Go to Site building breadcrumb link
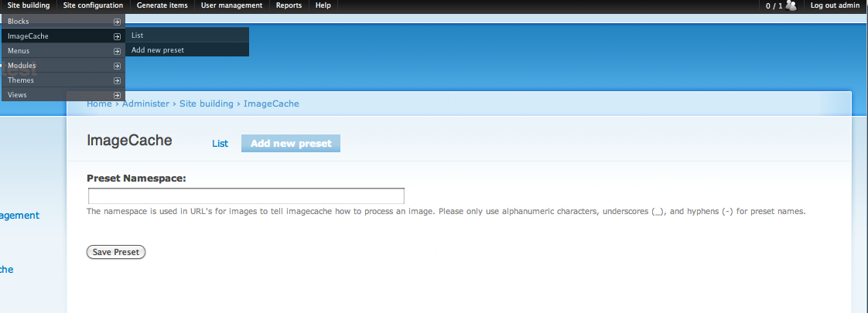 (207, 104)
